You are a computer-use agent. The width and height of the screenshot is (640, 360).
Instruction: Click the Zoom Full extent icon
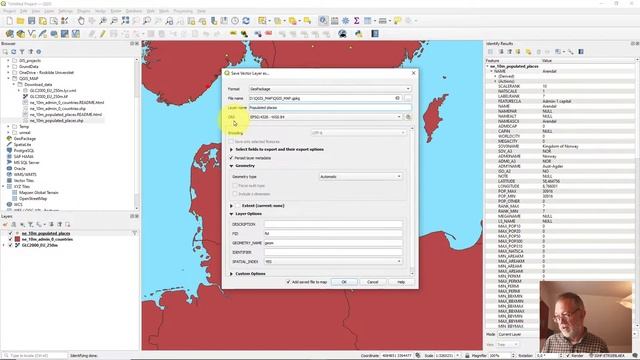point(125,21)
